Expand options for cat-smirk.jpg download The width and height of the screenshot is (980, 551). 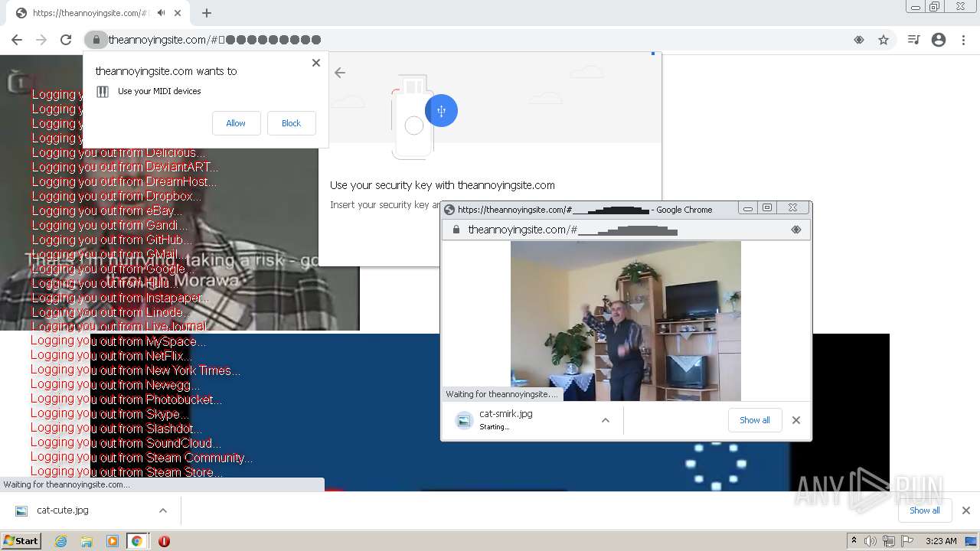[x=606, y=420]
